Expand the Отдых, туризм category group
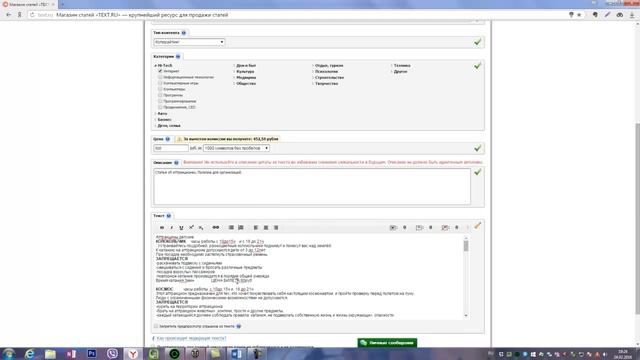The height and width of the screenshot is (360, 640). tap(328, 65)
